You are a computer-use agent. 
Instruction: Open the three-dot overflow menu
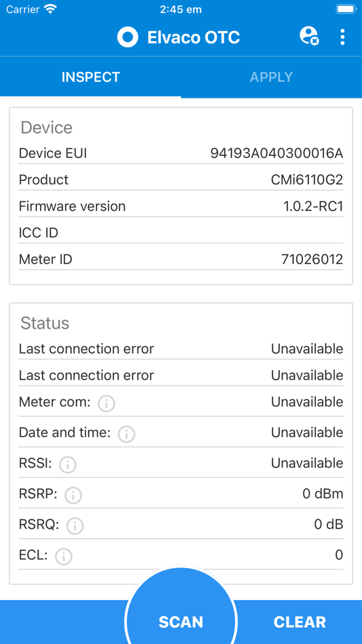click(342, 37)
